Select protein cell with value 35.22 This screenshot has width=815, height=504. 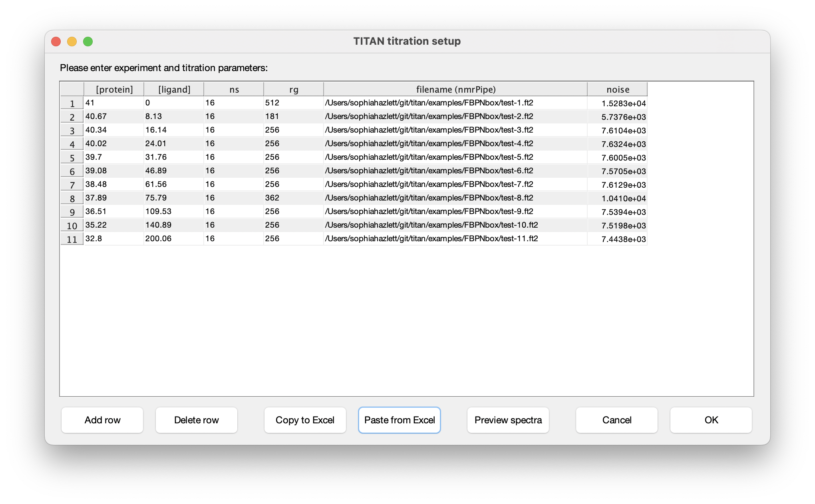pos(114,225)
